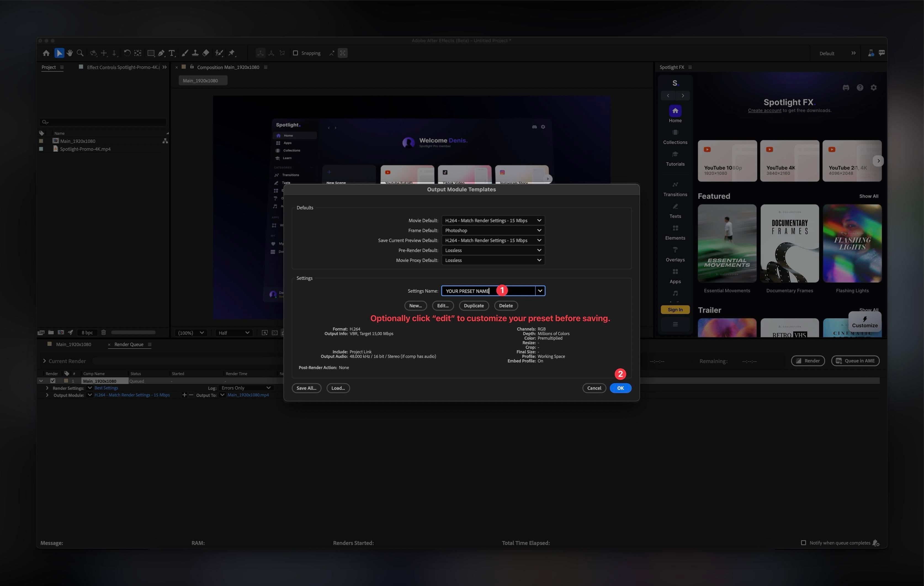Image resolution: width=924 pixels, height=586 pixels.
Task: Select the Type tool
Action: (x=171, y=53)
